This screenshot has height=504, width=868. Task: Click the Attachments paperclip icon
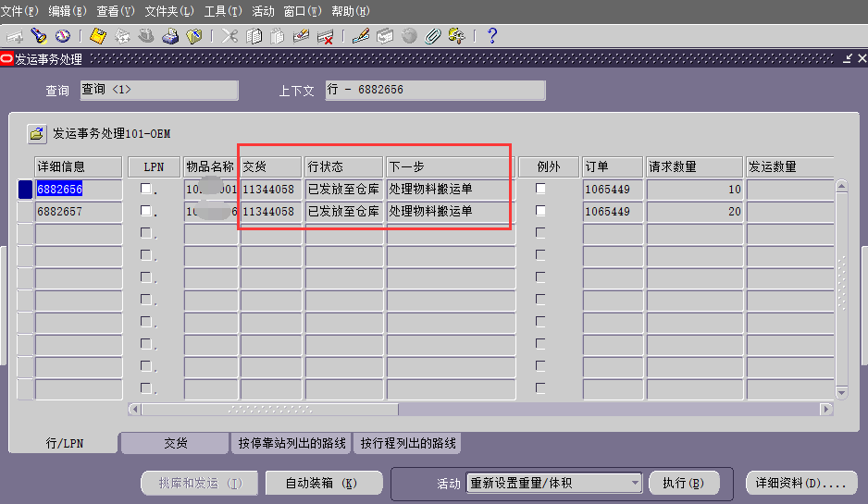point(432,36)
